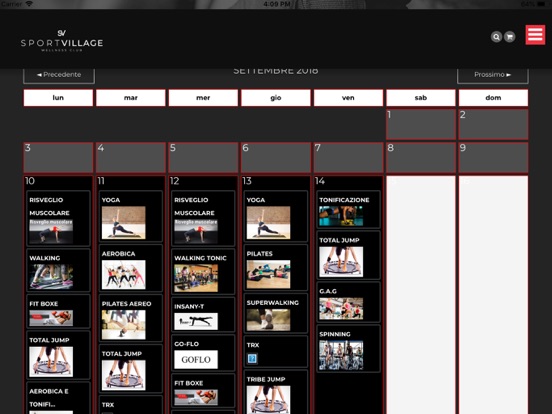Click the mer day header

tap(203, 98)
